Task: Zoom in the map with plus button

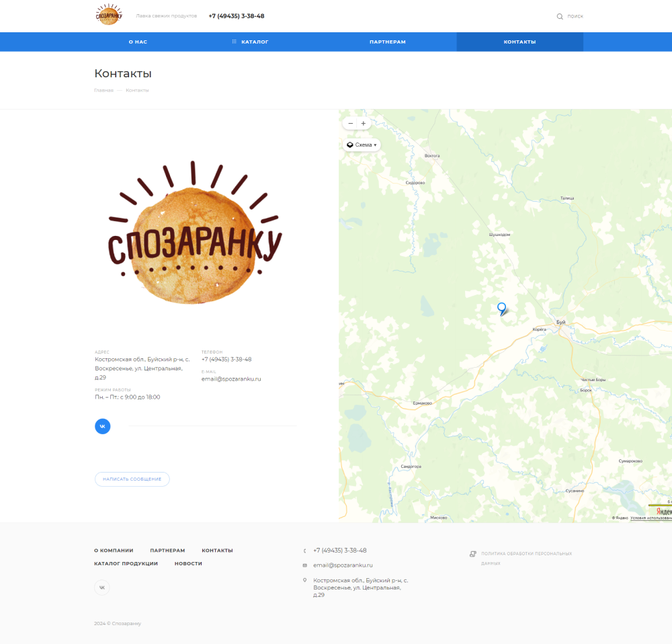Action: pos(364,124)
